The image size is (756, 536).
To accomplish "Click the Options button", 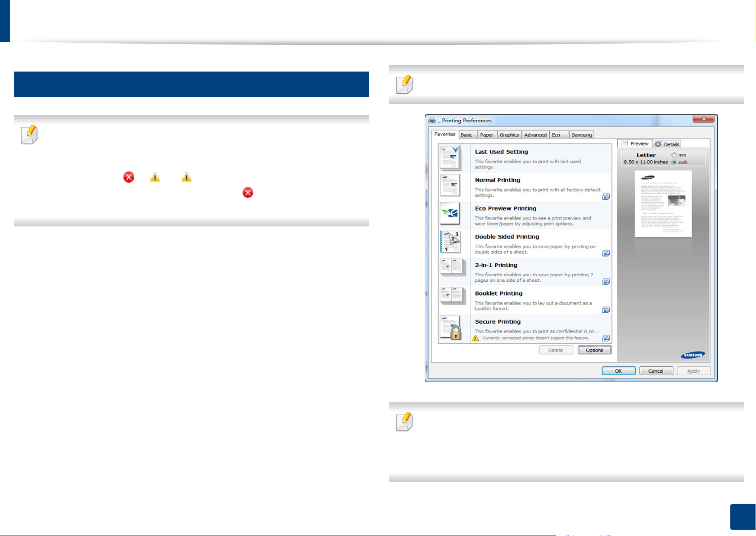I will (594, 350).
